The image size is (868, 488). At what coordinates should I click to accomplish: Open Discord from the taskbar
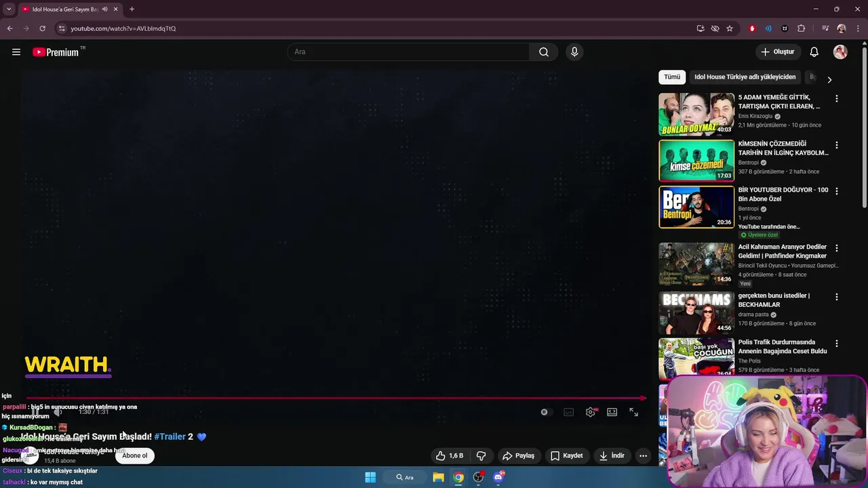click(498, 477)
